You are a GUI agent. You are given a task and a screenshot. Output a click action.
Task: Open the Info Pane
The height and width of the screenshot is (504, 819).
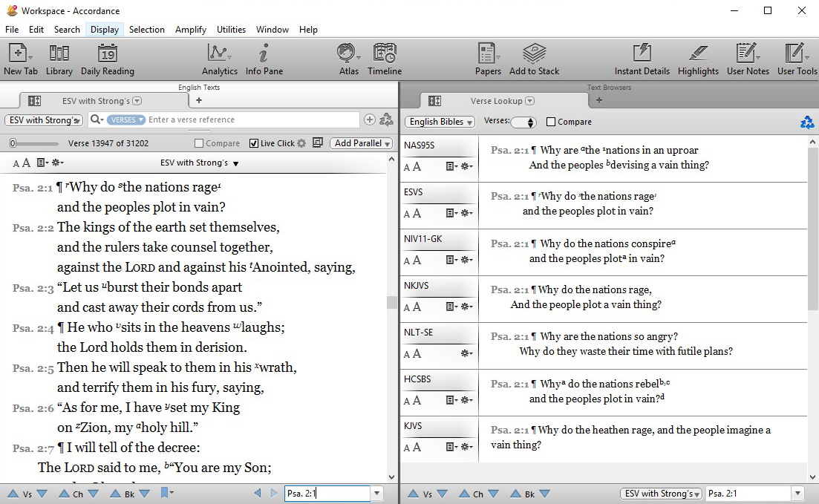(x=264, y=54)
